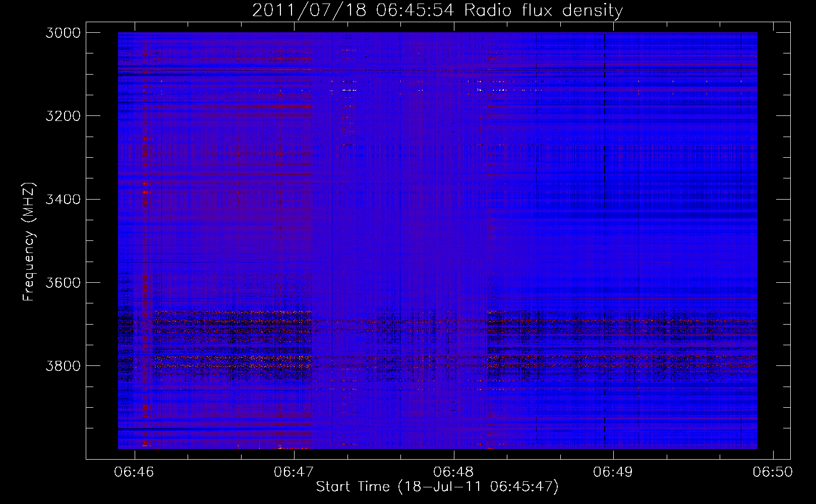Click the 06:49 time axis label

[x=613, y=472]
